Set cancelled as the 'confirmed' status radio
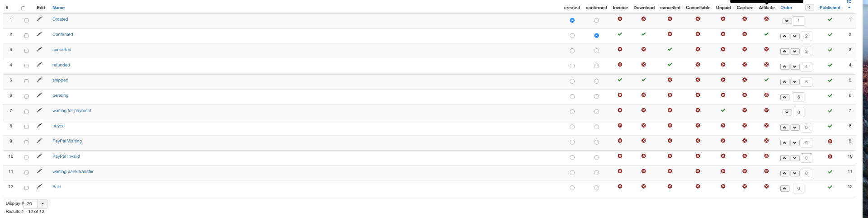The width and height of the screenshot is (868, 218). 596,51
